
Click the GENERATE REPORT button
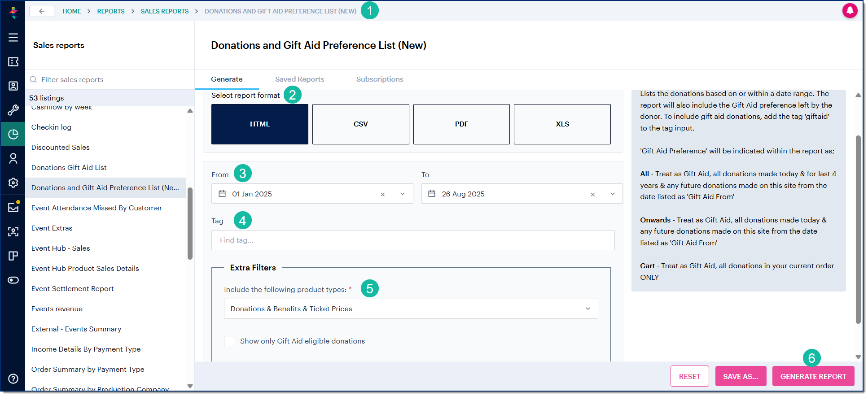(813, 376)
